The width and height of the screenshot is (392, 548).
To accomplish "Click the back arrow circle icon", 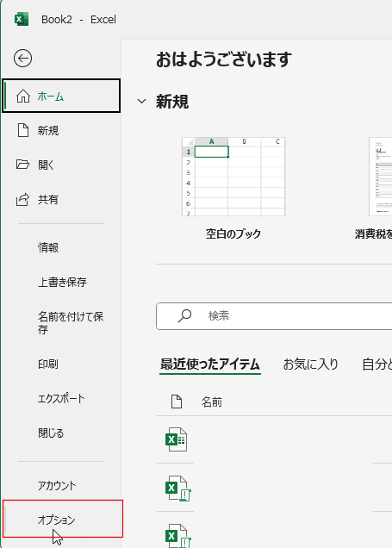I will 22,58.
